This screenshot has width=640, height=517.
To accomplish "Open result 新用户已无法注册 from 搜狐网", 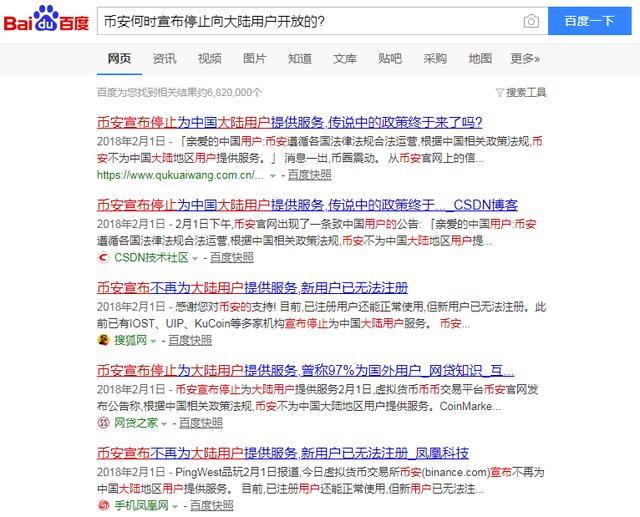I will (x=253, y=288).
